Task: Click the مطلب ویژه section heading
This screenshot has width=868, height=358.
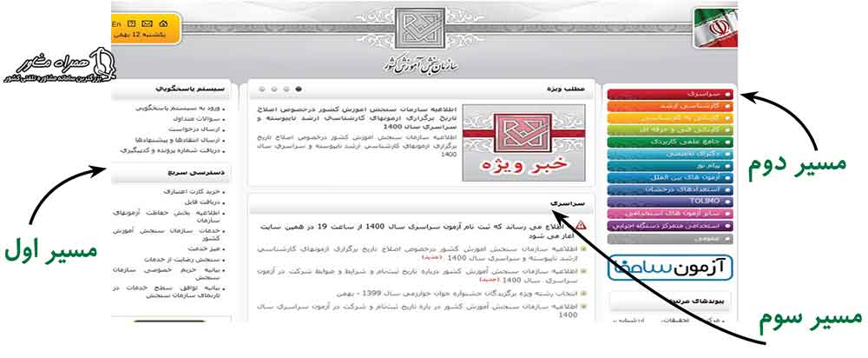Action: coord(566,89)
